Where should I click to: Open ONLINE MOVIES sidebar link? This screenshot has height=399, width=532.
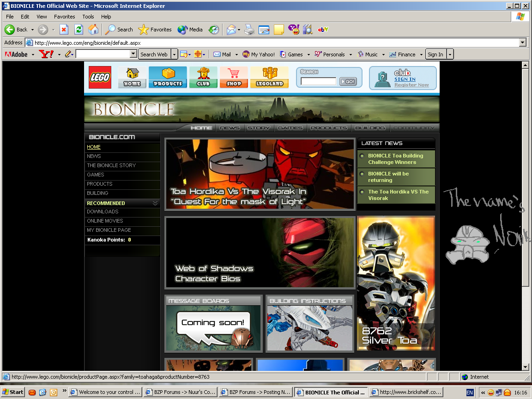pyautogui.click(x=105, y=221)
